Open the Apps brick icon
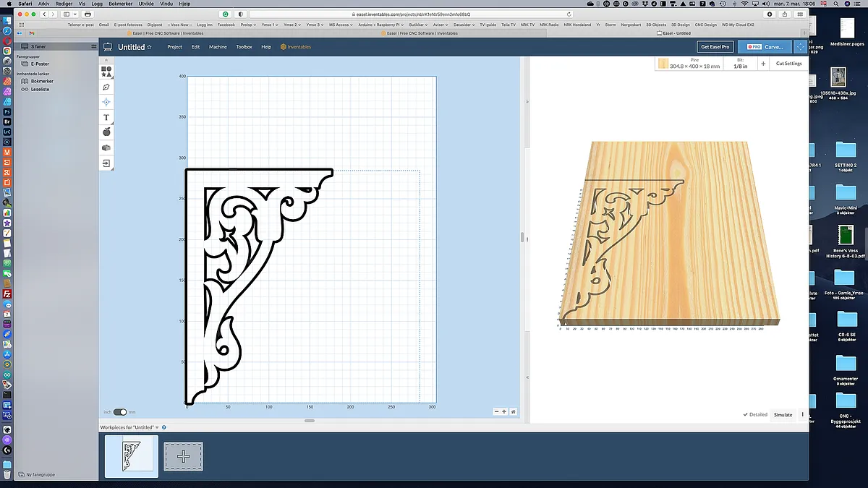 tap(106, 147)
